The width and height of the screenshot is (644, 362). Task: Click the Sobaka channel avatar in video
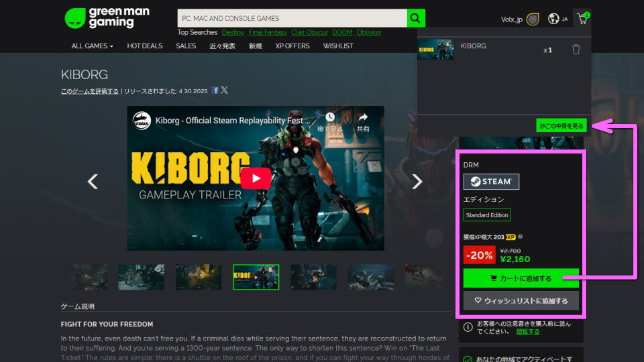(x=142, y=121)
